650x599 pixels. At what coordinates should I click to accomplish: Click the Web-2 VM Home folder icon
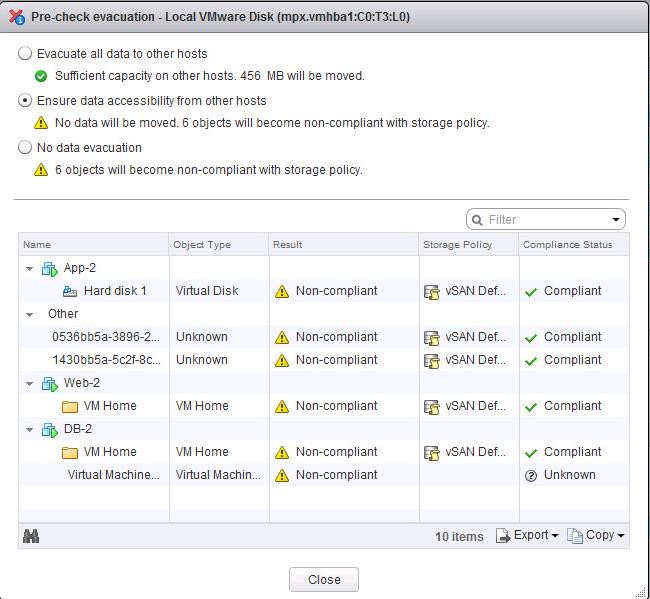pos(70,407)
